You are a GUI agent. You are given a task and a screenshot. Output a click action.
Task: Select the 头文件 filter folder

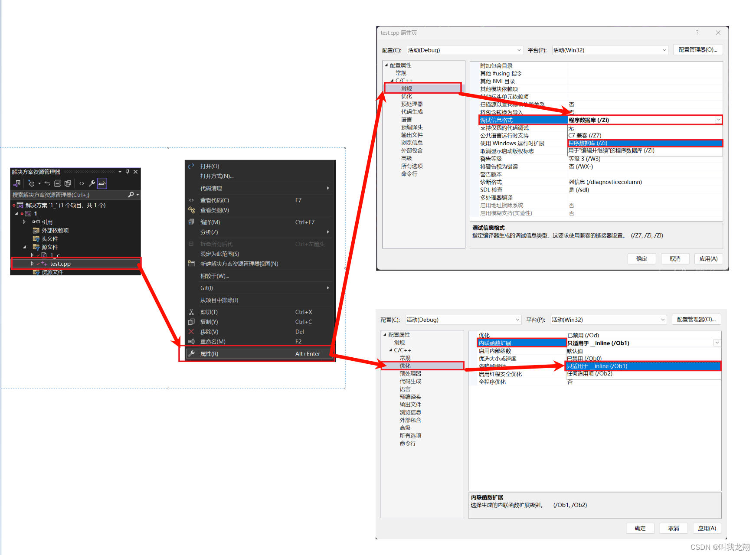(x=49, y=238)
